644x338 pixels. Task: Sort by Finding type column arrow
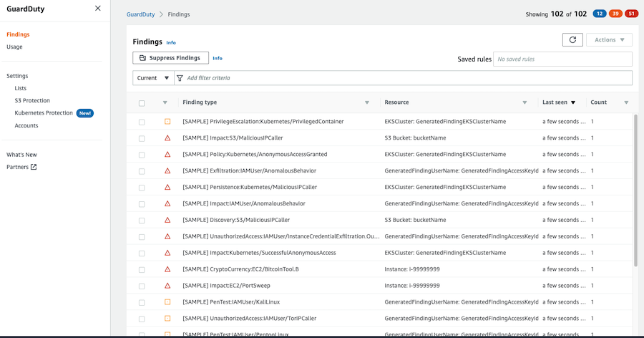367,103
